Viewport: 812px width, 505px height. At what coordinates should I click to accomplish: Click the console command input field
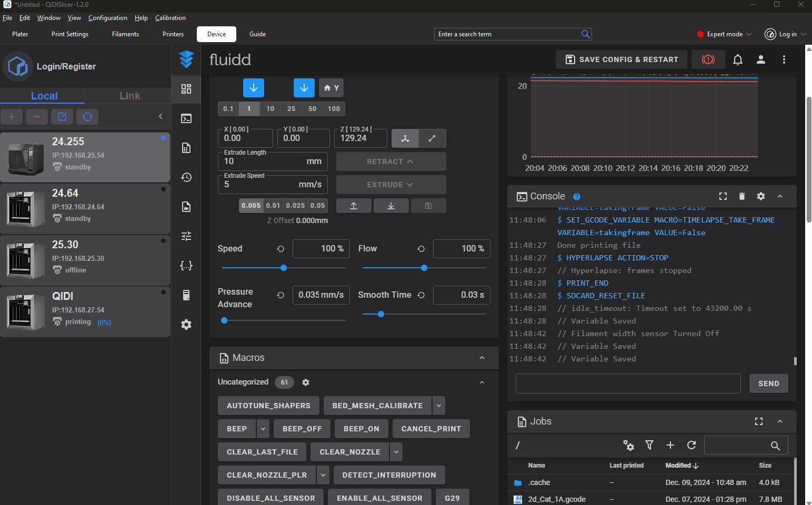point(628,383)
